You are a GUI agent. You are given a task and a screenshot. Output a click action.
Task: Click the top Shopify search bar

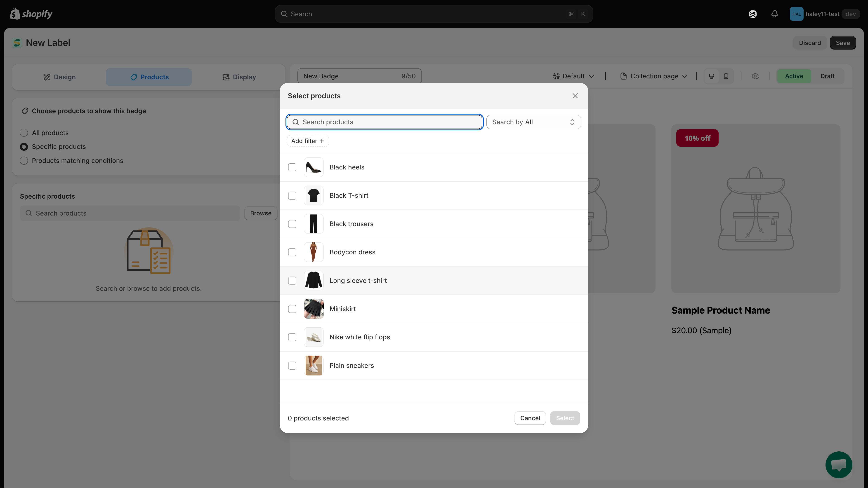(x=434, y=14)
